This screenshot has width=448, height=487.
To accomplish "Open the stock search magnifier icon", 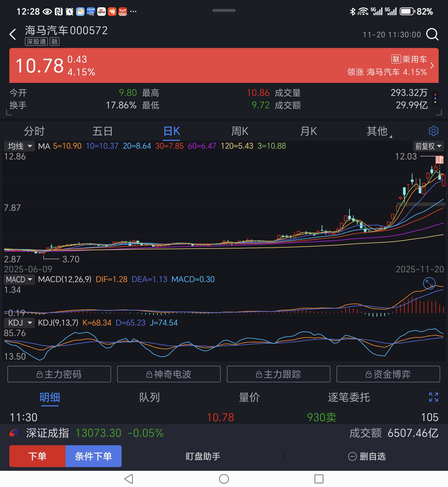I will click(432, 34).
